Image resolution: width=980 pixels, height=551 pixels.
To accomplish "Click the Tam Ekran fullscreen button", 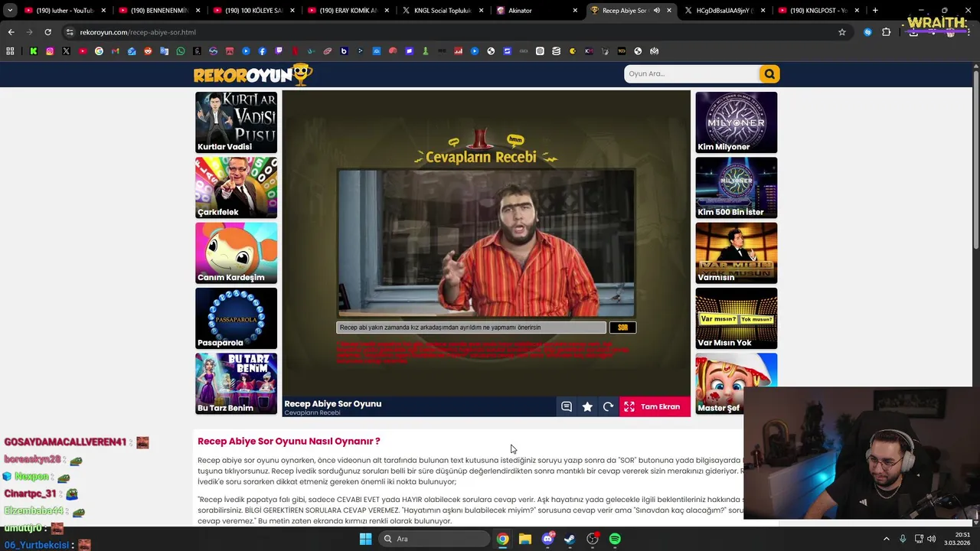I will point(655,407).
